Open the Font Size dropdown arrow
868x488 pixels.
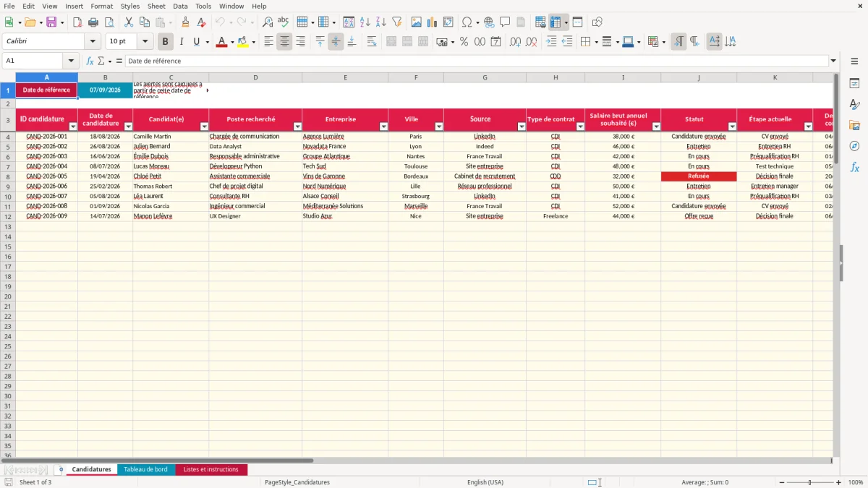coord(145,42)
